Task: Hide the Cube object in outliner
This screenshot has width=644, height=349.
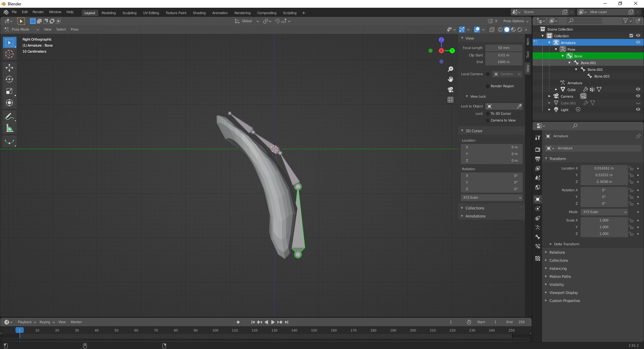Action: point(638,90)
